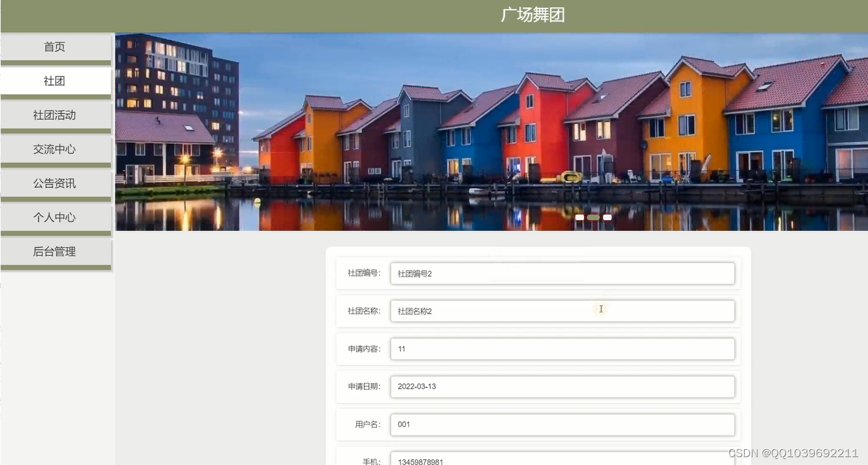The height and width of the screenshot is (465, 868).
Task: Open 交流中心 from the sidebar
Action: [55, 149]
